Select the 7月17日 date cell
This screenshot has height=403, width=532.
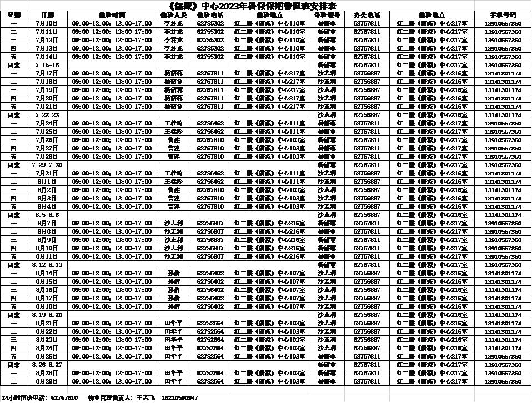(x=47, y=73)
